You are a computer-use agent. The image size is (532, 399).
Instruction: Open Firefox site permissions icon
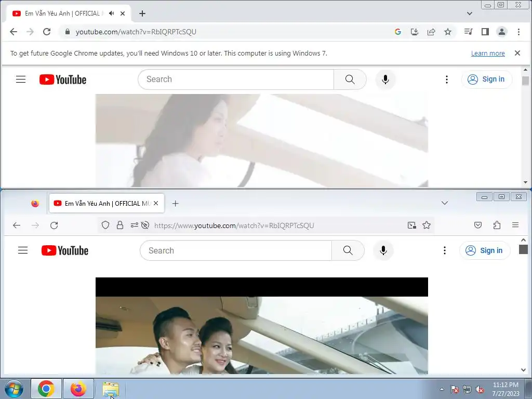click(135, 225)
